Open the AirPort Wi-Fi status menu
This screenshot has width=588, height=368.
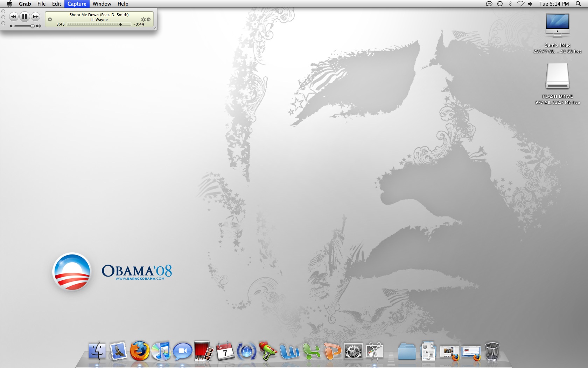point(521,4)
